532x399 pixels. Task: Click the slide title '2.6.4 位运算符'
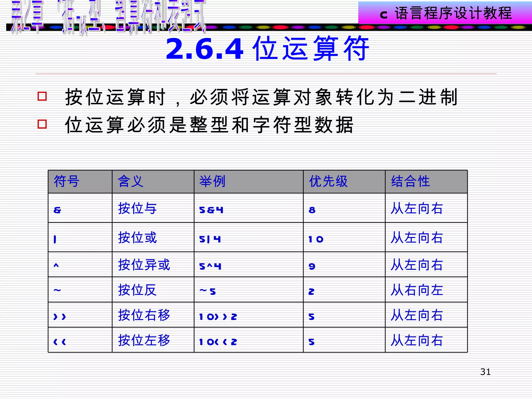(268, 49)
